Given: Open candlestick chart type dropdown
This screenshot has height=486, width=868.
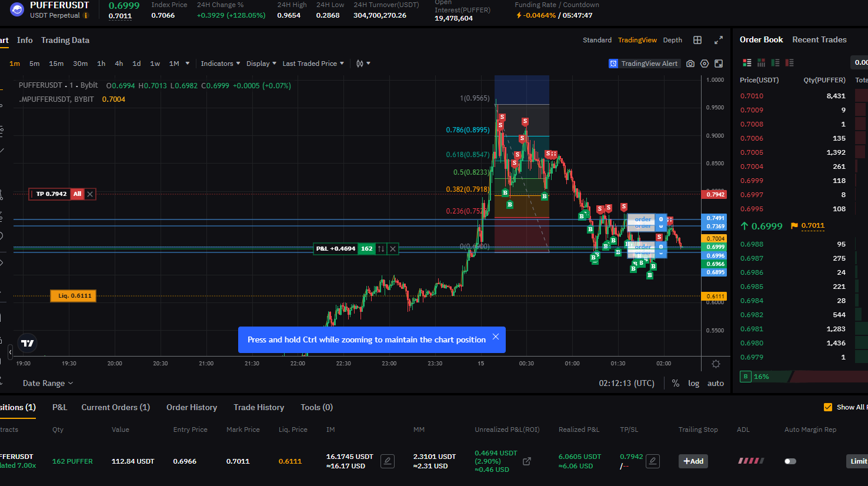Looking at the screenshot, I should [363, 64].
